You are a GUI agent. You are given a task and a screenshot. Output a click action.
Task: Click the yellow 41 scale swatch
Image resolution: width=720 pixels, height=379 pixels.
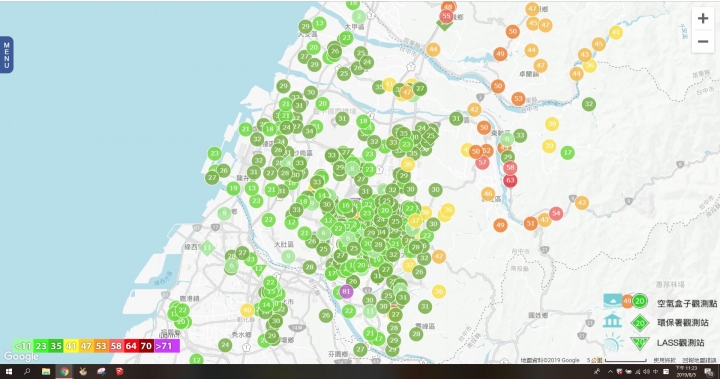[71, 346]
